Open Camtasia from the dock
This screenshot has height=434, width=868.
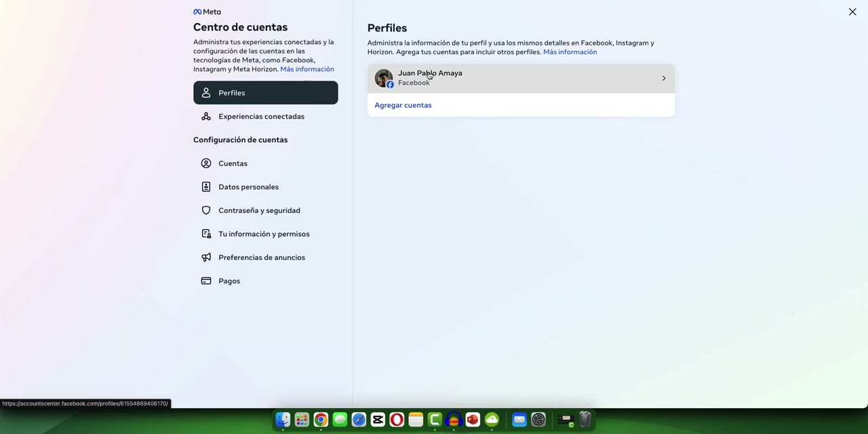pos(435,420)
